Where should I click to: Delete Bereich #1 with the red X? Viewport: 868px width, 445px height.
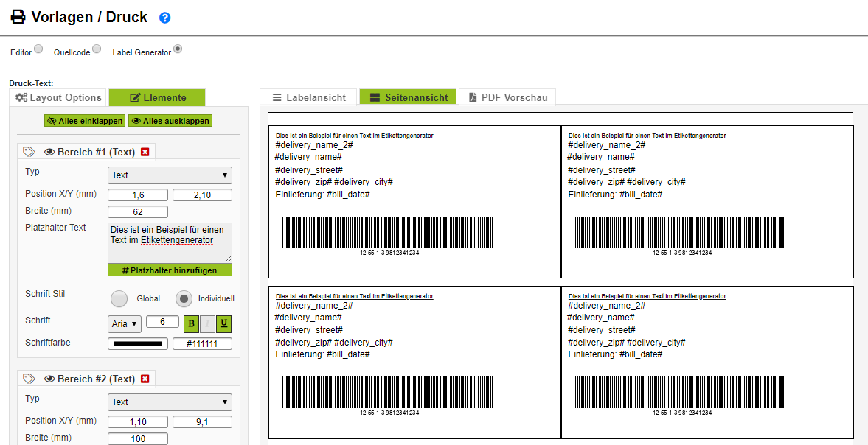coord(145,152)
